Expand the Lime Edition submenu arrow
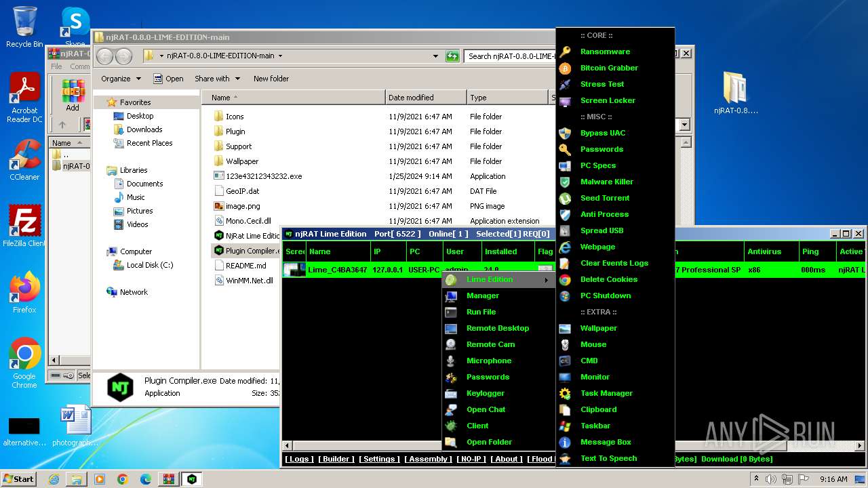 point(546,280)
